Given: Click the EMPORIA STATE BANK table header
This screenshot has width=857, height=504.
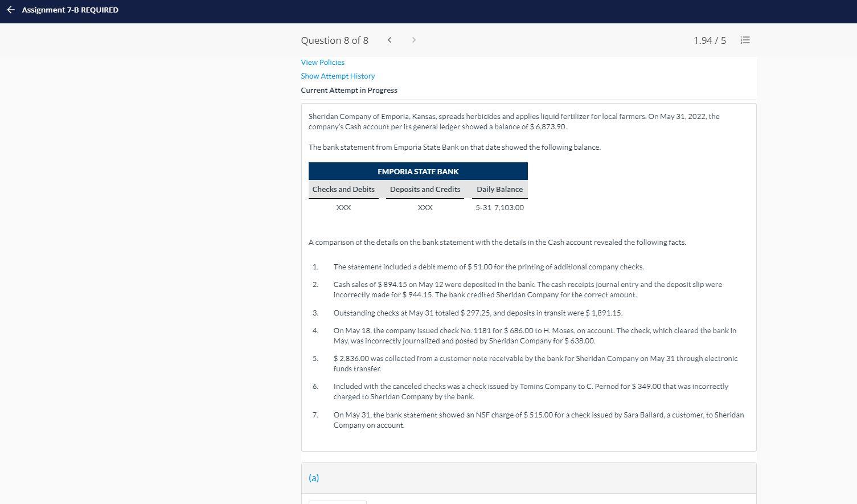Looking at the screenshot, I should 418,171.
